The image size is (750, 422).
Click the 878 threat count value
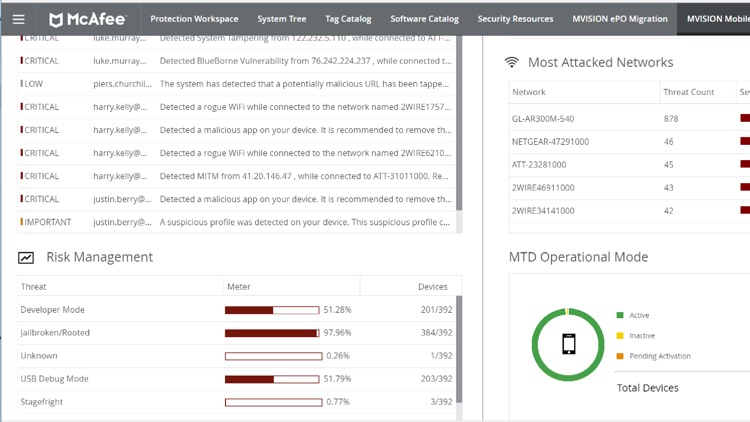671,119
